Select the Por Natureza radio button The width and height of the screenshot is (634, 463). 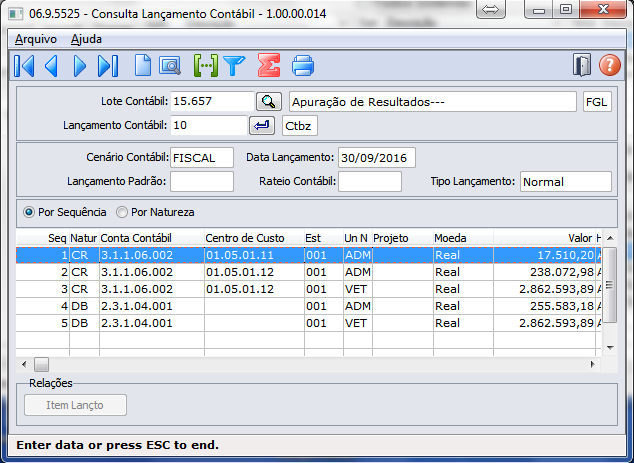[122, 212]
